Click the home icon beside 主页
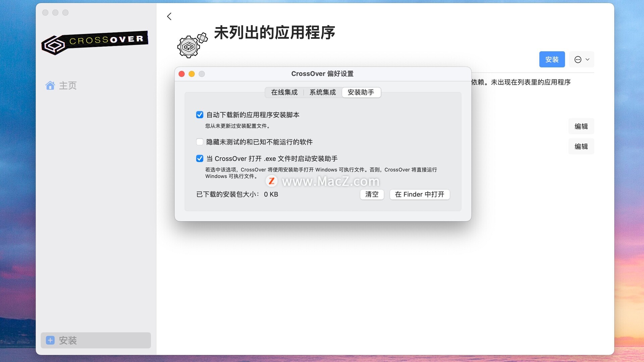The image size is (644, 362). pos(50,85)
